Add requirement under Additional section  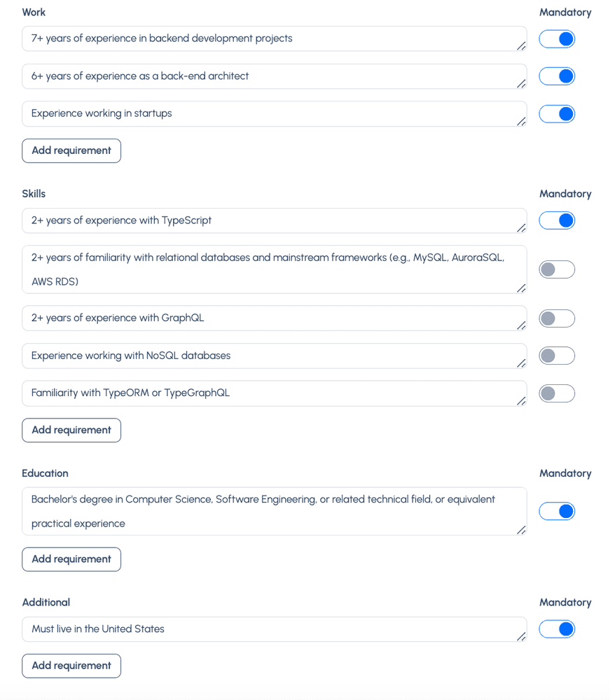coord(71,666)
